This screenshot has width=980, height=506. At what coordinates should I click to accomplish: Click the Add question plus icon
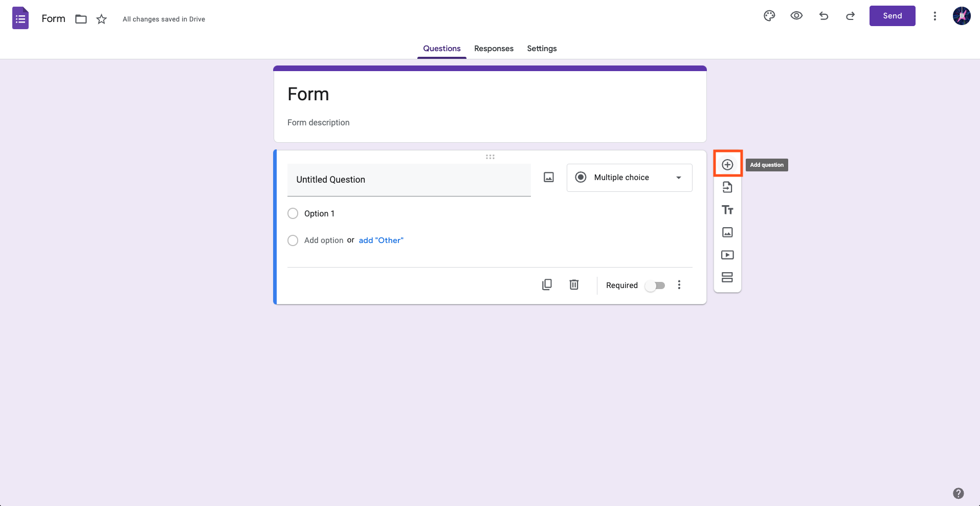(727, 165)
